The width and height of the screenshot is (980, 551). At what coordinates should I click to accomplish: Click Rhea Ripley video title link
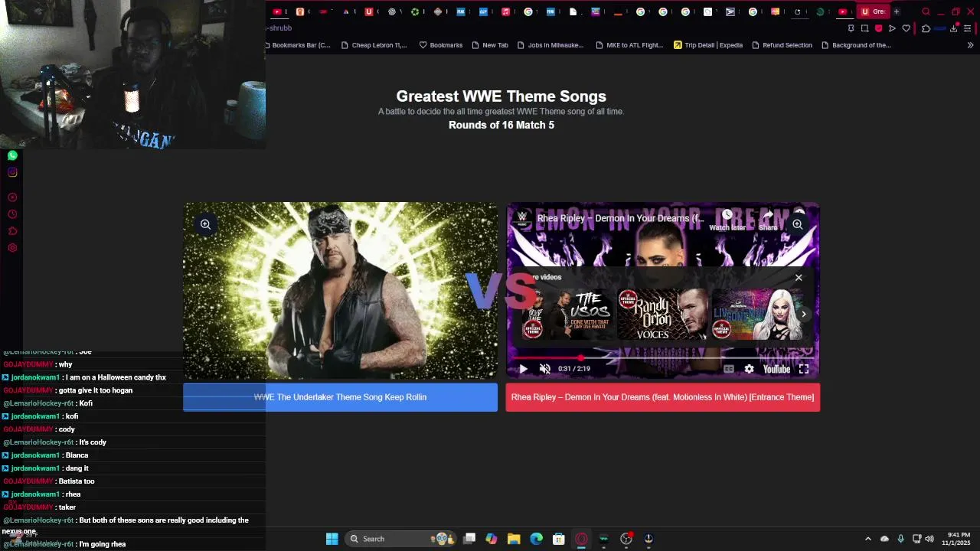(x=620, y=218)
